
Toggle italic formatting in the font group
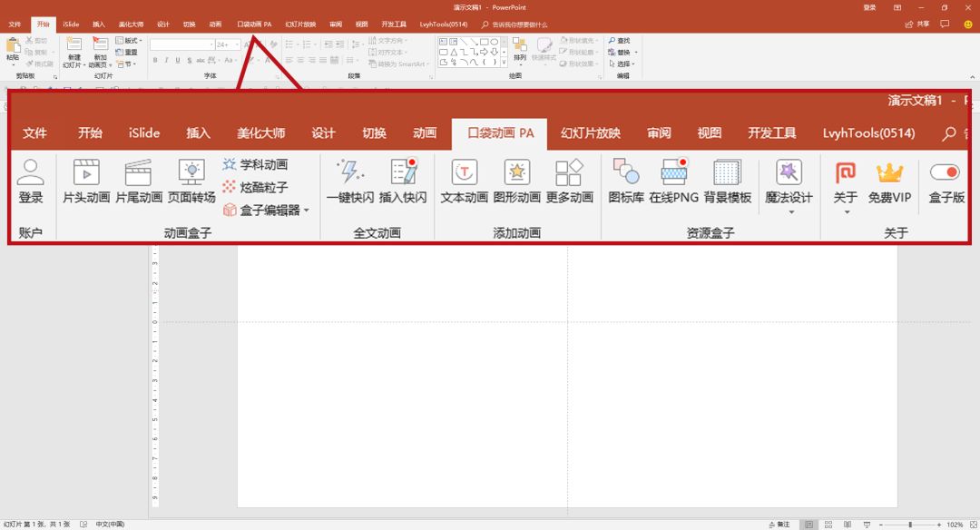(x=167, y=60)
